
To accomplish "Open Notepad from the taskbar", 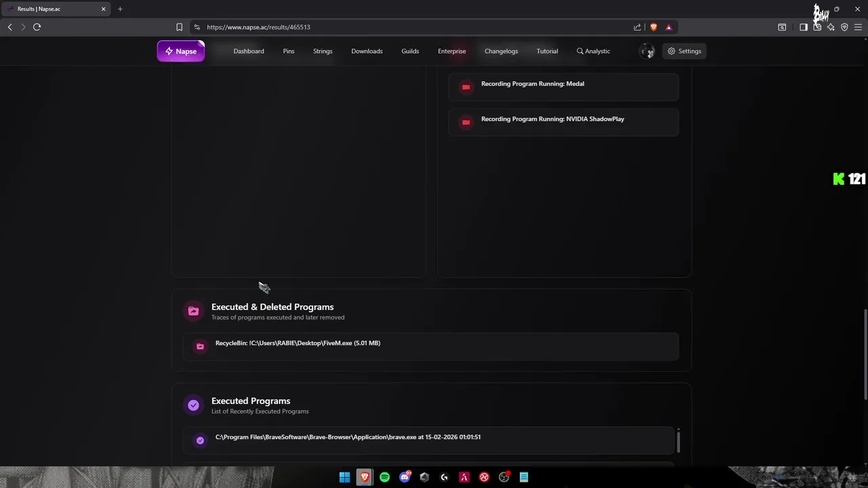I will [524, 477].
